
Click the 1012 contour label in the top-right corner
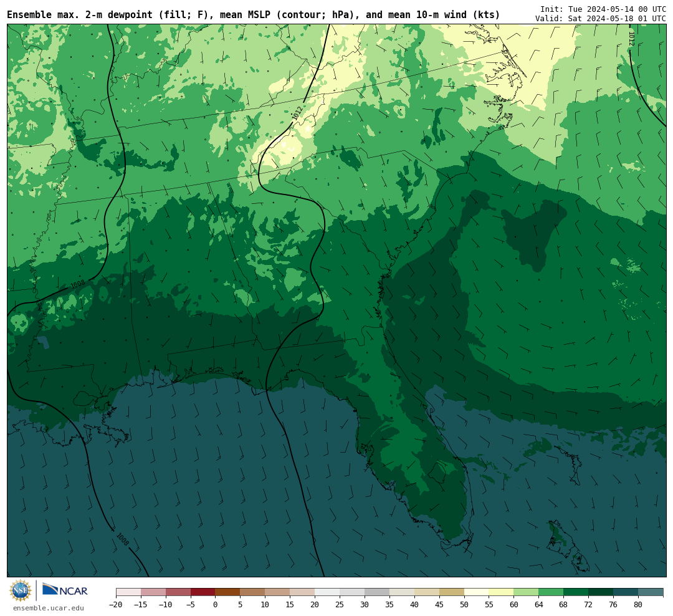[631, 39]
